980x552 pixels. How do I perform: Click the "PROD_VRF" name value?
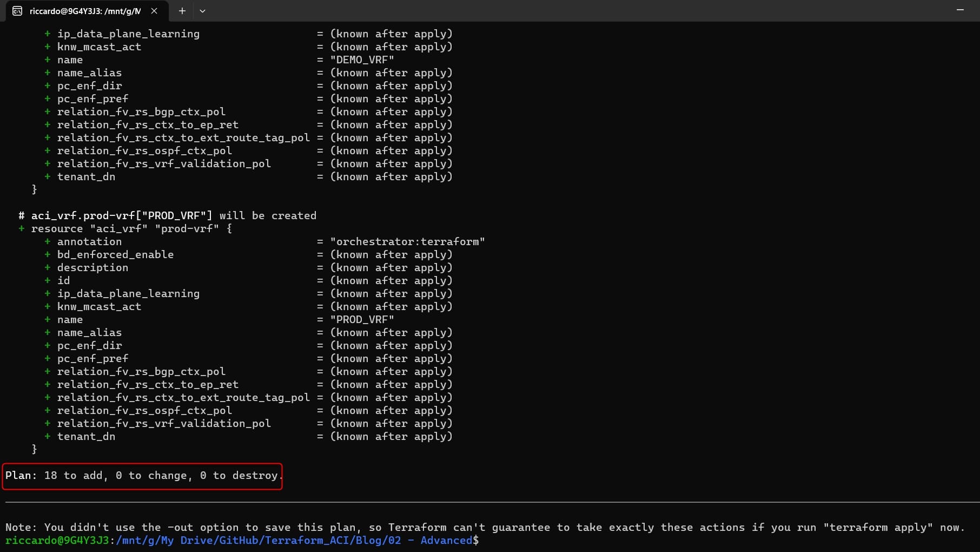(362, 320)
